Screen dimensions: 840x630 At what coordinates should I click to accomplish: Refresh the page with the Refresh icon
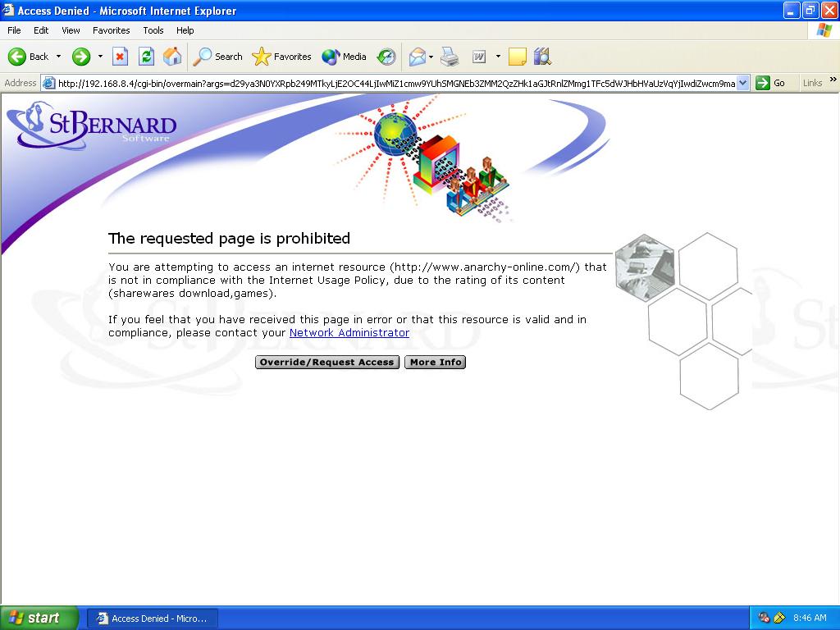(146, 57)
